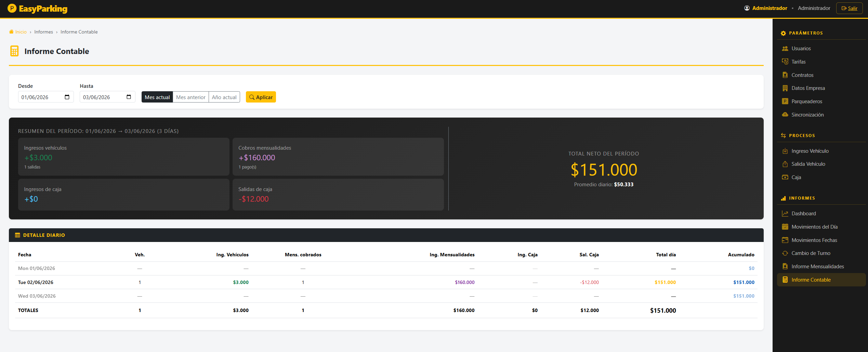Click the Tue 02/06/2026 row date
868x352 pixels.
pos(36,282)
